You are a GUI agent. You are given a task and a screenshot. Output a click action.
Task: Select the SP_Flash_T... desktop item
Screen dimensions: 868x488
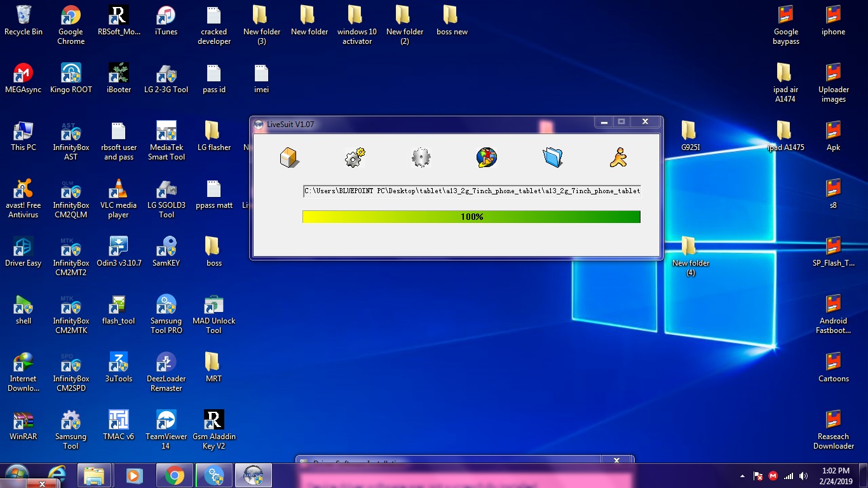(833, 252)
